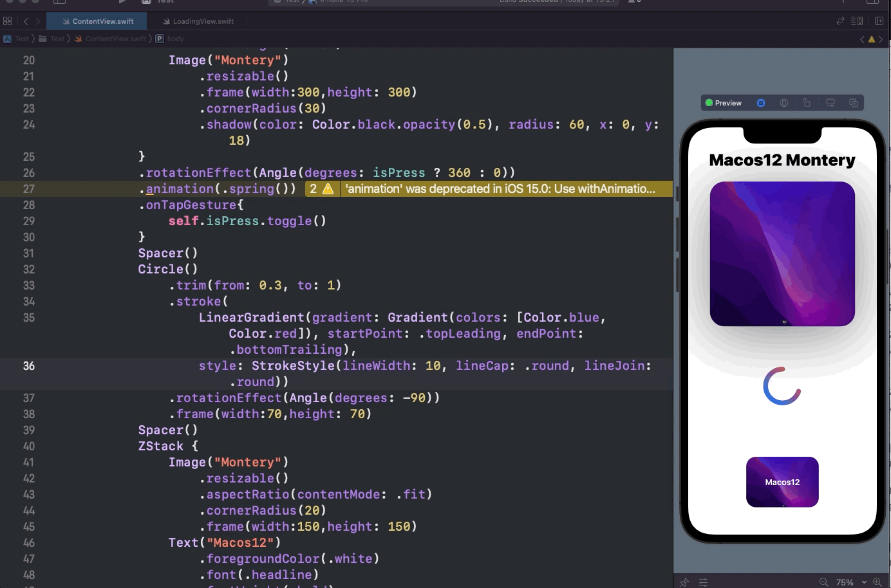Open the 75% zoom level dropdown
This screenshot has width=891, height=588.
pos(850,582)
